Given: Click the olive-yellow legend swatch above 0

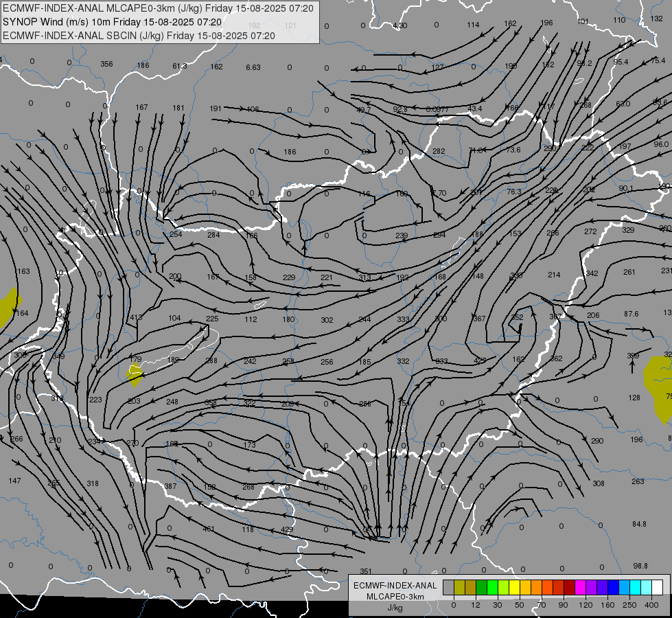Looking at the screenshot, I should [459, 587].
